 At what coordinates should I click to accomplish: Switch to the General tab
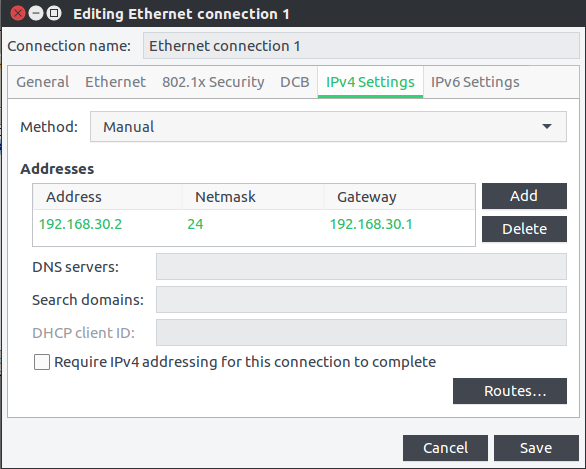click(x=43, y=82)
